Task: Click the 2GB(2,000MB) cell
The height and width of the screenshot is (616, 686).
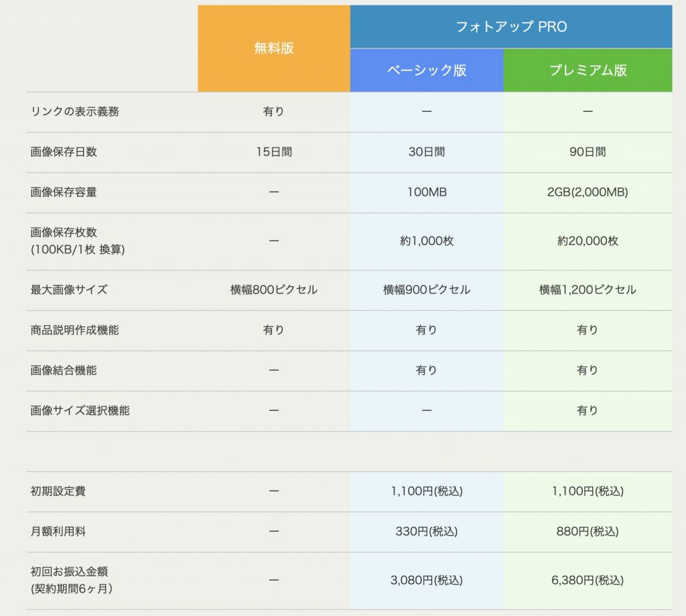Action: point(588,192)
